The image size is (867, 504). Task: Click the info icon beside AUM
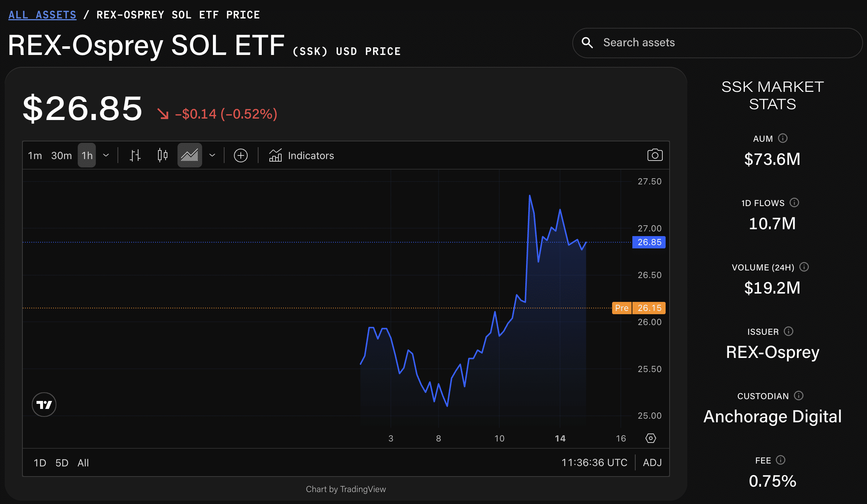tap(783, 138)
